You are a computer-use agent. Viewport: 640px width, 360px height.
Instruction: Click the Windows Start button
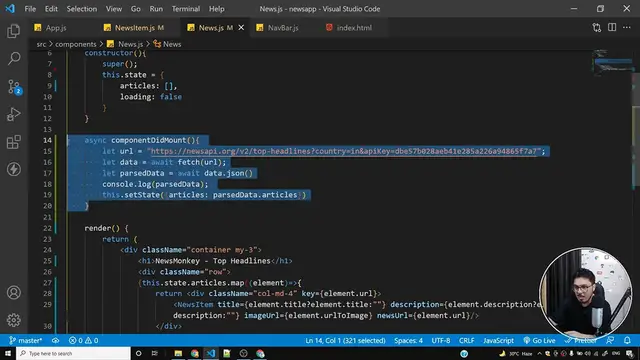pos(8,353)
